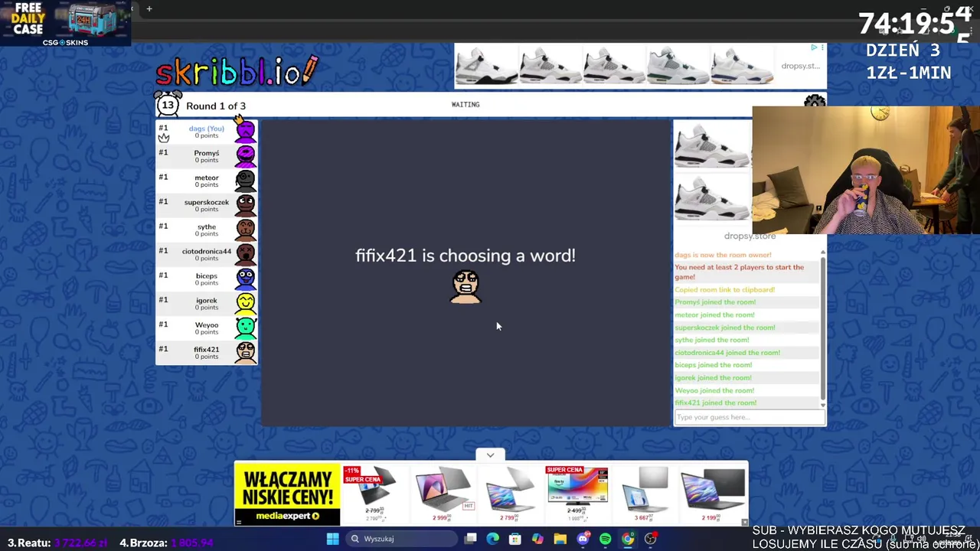The image size is (980, 551).
Task: Click fifix421 avatar in canvas center
Action: pos(465,287)
